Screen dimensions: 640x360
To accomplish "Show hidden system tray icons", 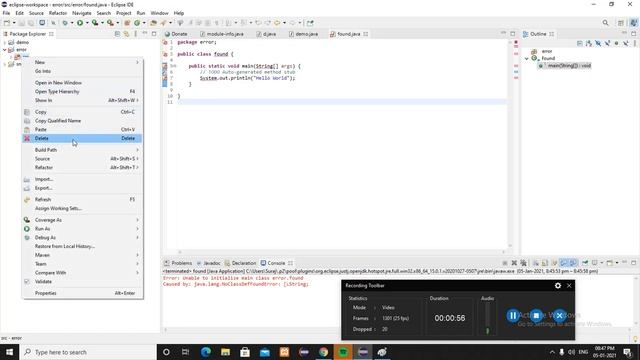I will pyautogui.click(x=552, y=352).
